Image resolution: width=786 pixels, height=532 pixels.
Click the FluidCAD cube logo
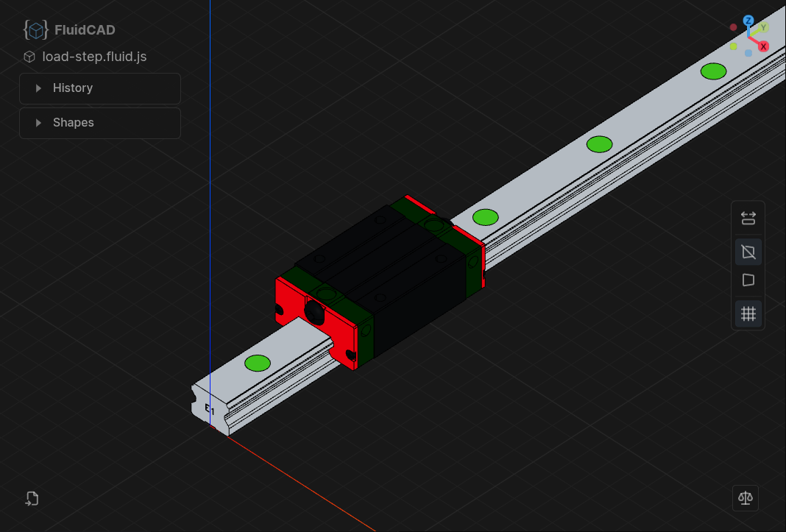click(x=35, y=29)
